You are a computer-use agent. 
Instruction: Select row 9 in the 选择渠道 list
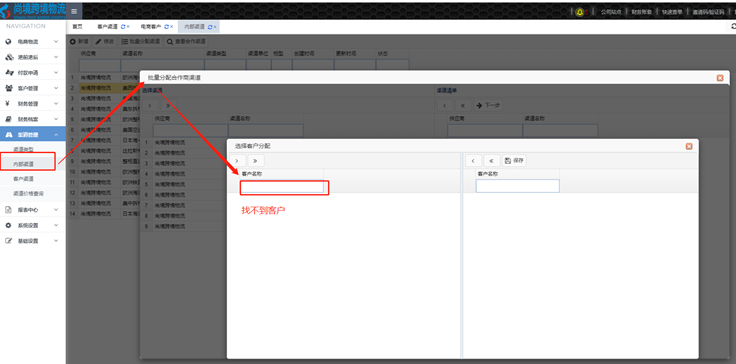[x=185, y=226]
